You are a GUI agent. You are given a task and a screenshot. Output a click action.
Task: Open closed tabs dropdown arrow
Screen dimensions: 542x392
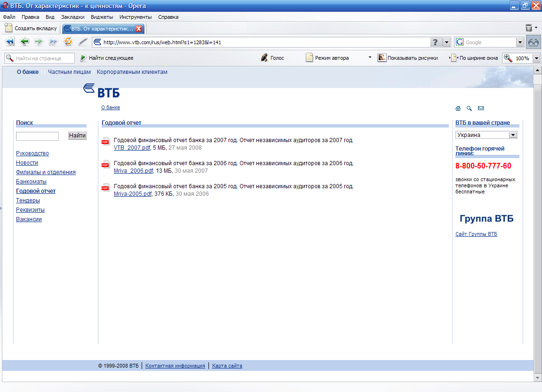[536, 27]
